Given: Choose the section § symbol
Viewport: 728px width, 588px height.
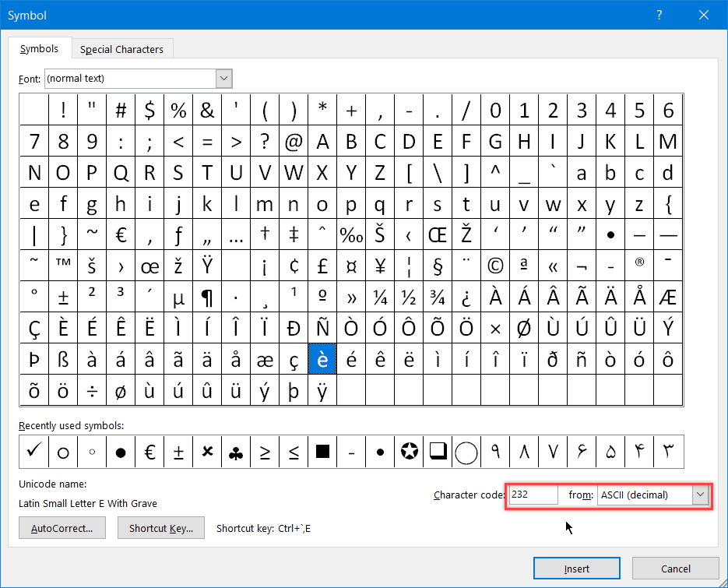Looking at the screenshot, I should click(x=438, y=266).
